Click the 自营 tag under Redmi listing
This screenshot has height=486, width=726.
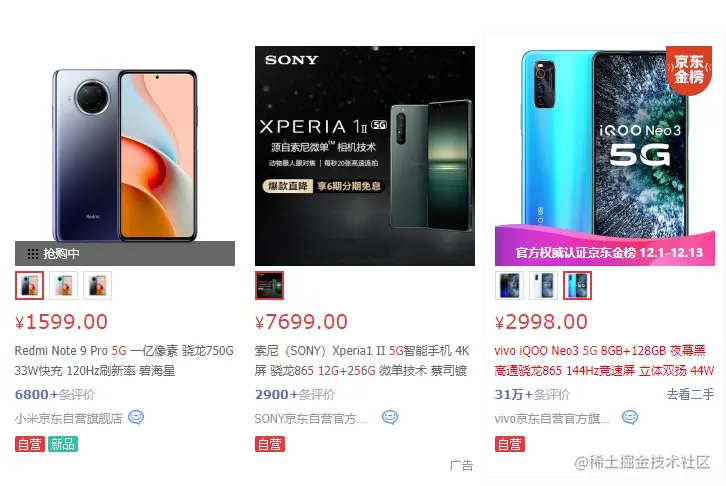tap(30, 444)
